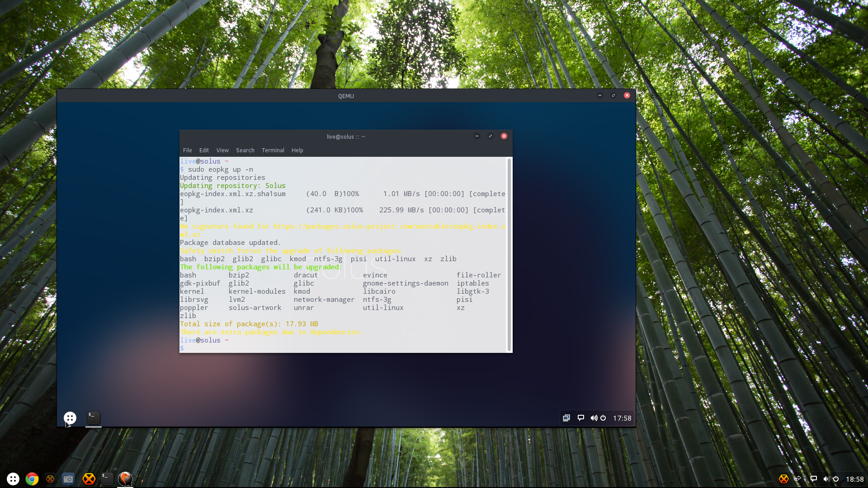Screen dimensions: 868x488
Task: Open the host panel's application menu launcher
Action: (13, 479)
